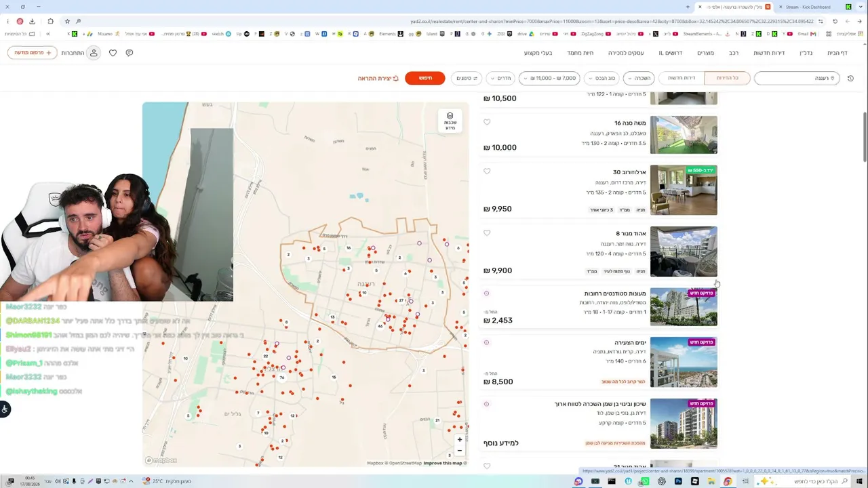Open the info icon on מעונות סטודנטים רחובות listing

point(486,293)
